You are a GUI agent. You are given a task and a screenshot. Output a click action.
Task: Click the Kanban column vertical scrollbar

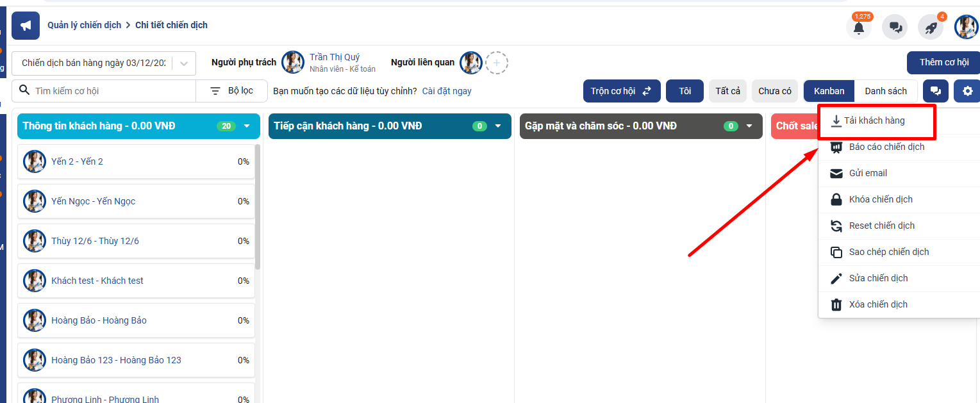258,205
